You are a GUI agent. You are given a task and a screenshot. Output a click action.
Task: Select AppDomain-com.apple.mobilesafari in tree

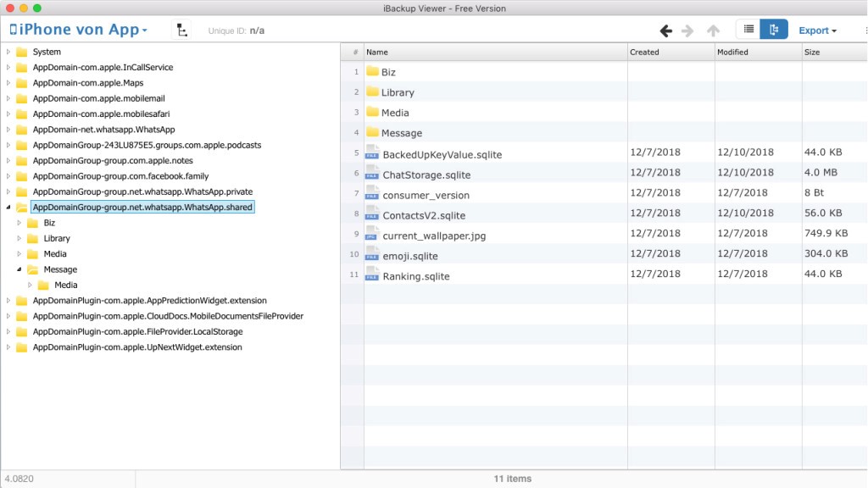click(x=102, y=114)
